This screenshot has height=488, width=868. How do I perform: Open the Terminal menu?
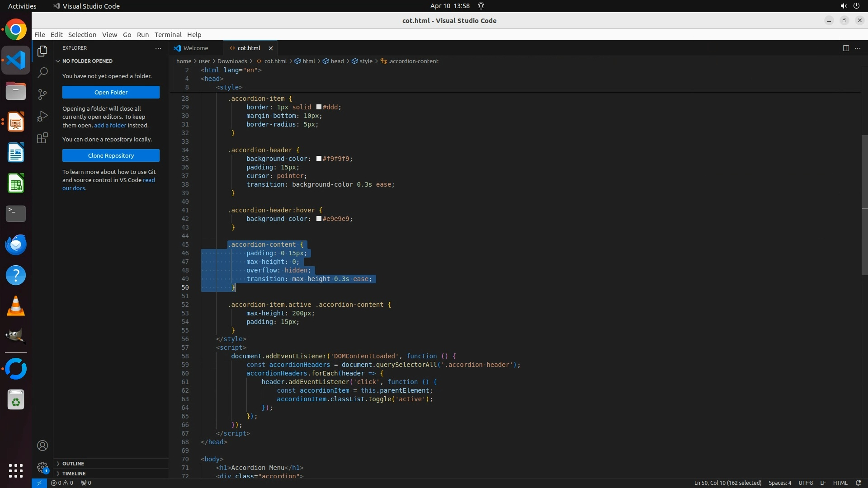pos(168,35)
